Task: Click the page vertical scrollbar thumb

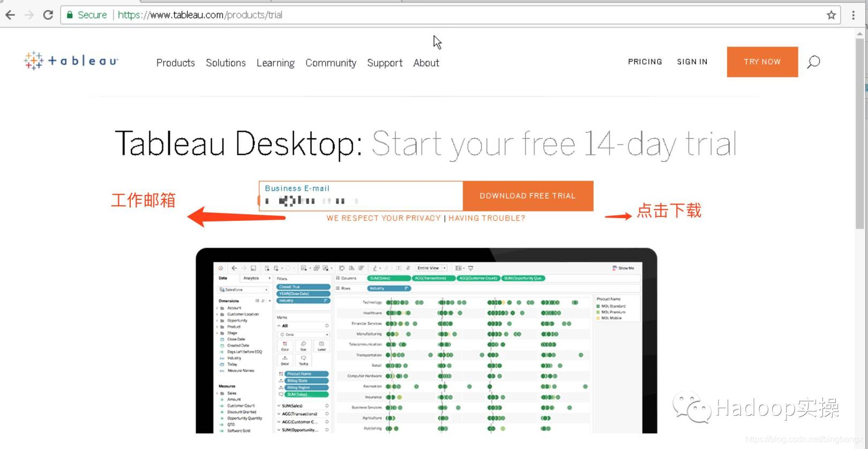Action: click(x=860, y=133)
